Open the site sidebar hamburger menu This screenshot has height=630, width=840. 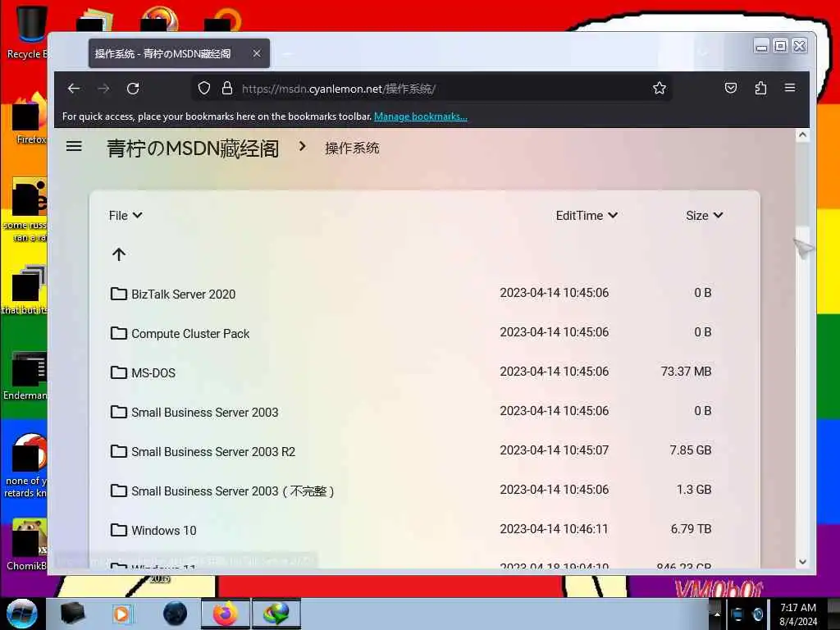74,146
